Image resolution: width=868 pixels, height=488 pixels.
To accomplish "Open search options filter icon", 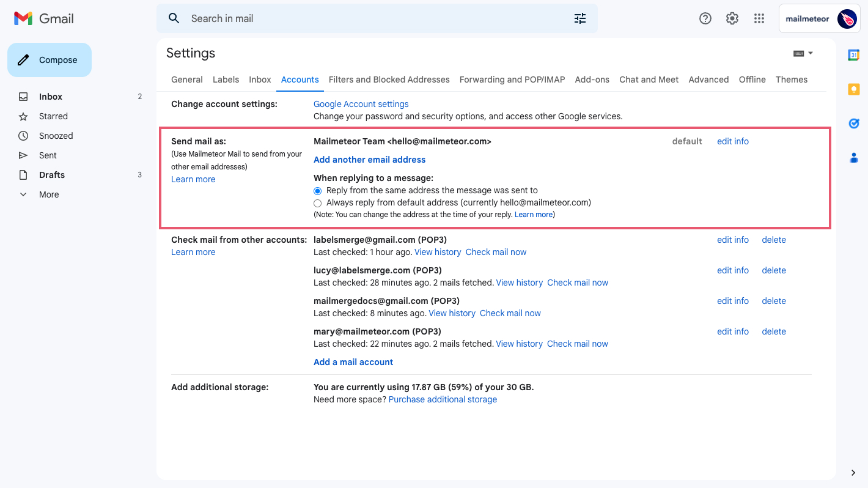I will (579, 18).
